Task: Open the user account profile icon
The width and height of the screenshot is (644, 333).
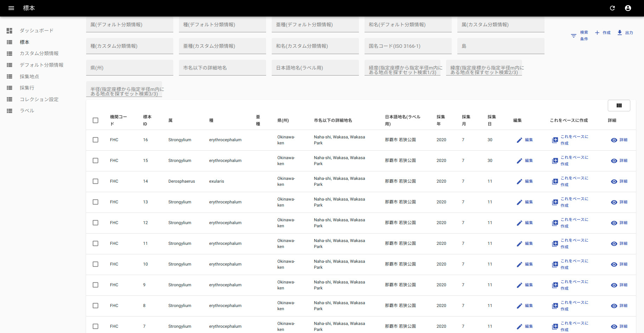Action: 628,8
